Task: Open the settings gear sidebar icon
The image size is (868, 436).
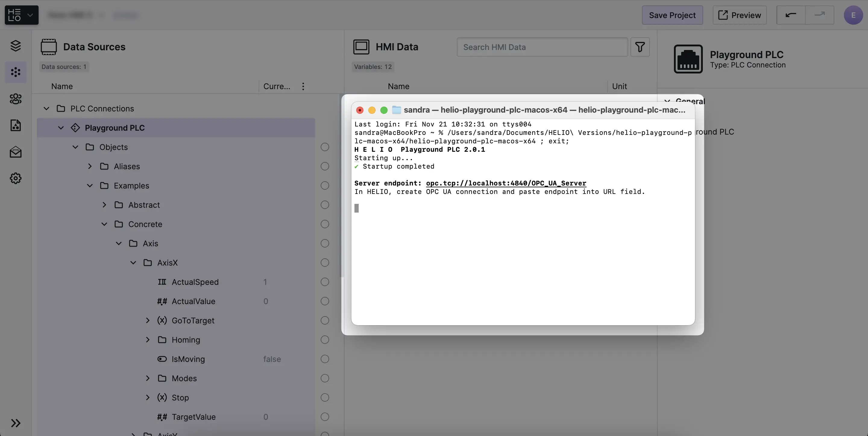Action: (15, 178)
